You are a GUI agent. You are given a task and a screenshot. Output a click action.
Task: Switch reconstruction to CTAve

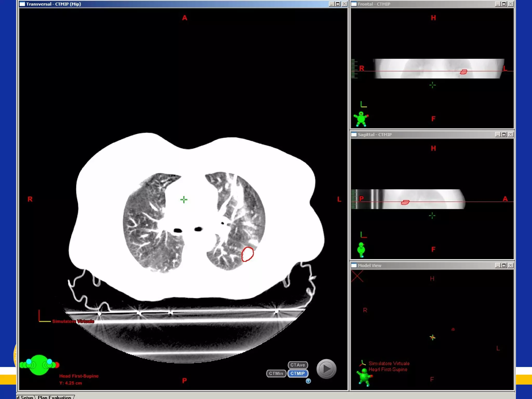[x=297, y=365]
